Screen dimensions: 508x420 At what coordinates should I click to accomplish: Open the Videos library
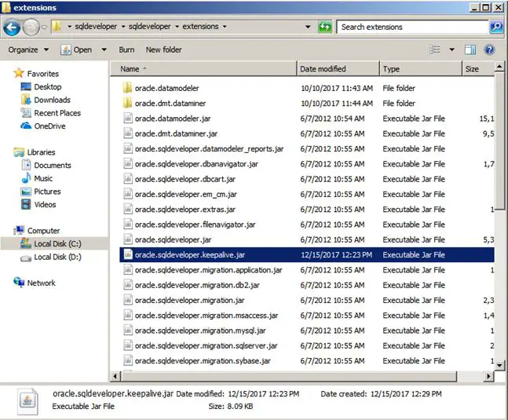point(38,204)
